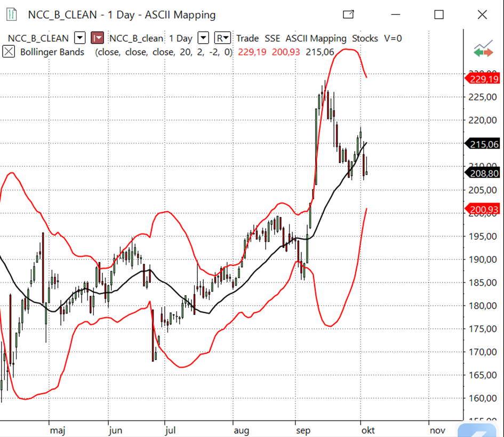This screenshot has width=504, height=437.
Task: Click the detach window icon in title bar
Action: [x=349, y=15]
